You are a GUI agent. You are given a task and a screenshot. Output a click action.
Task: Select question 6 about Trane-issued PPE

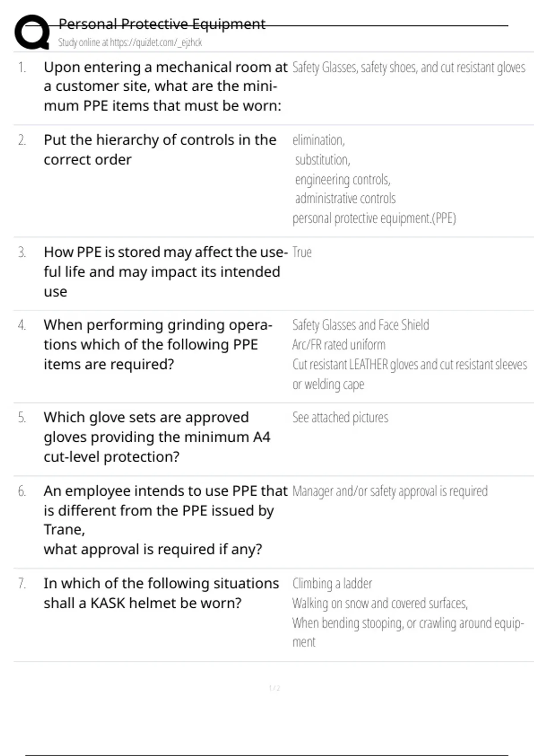165,519
